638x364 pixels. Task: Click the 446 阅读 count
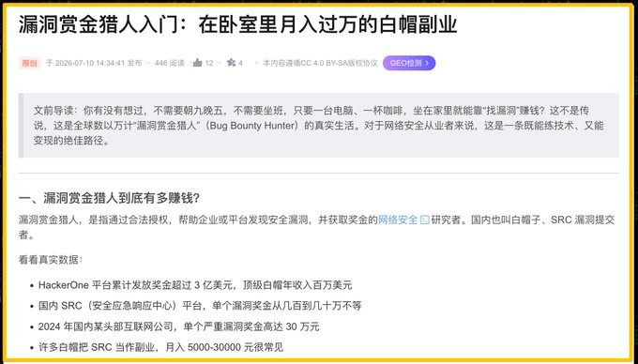(170, 63)
